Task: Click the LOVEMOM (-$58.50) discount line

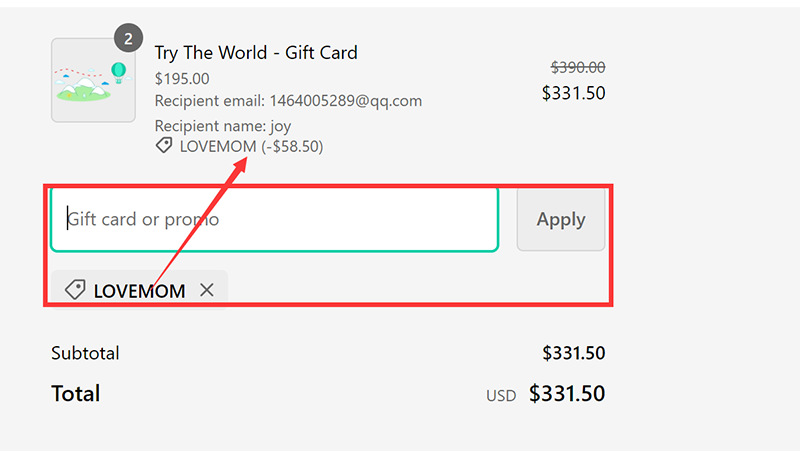Action: click(x=251, y=146)
